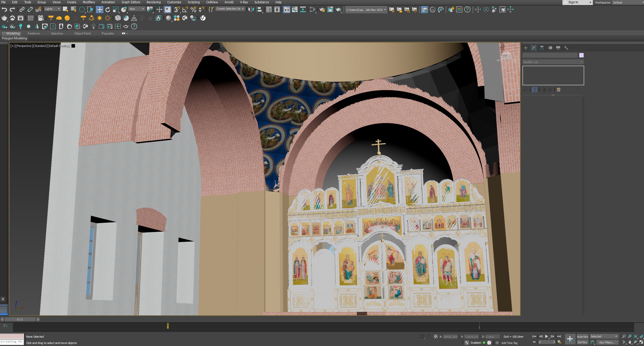Image resolution: width=644 pixels, height=346 pixels.
Task: Open the Selected key filter dropdown
Action: [x=604, y=336]
